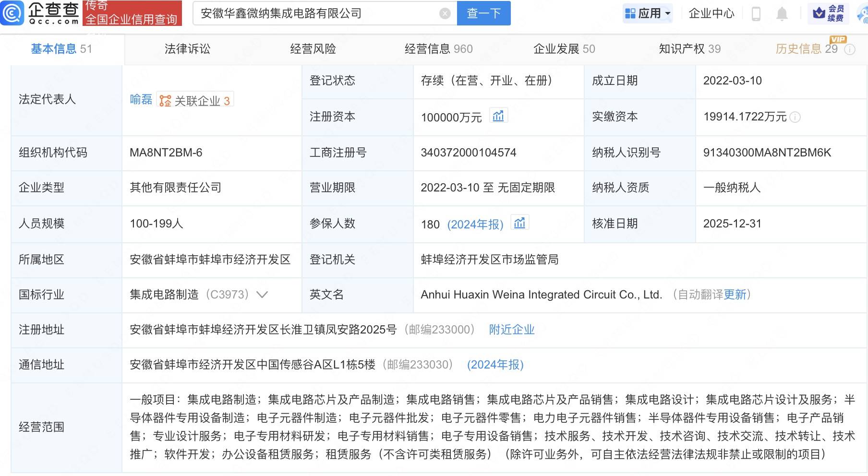Image resolution: width=868 pixels, height=476 pixels.
Task: Click the VIP membership renewal crown icon
Action: [819, 13]
